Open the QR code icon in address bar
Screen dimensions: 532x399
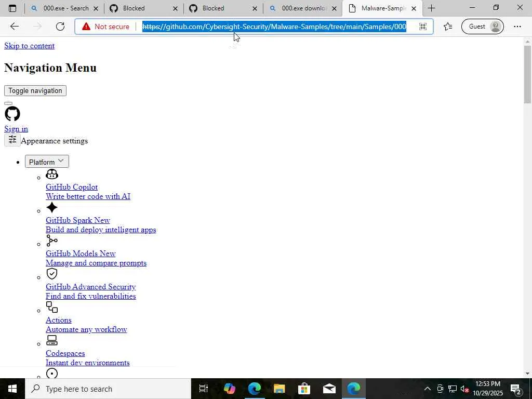coord(423,26)
